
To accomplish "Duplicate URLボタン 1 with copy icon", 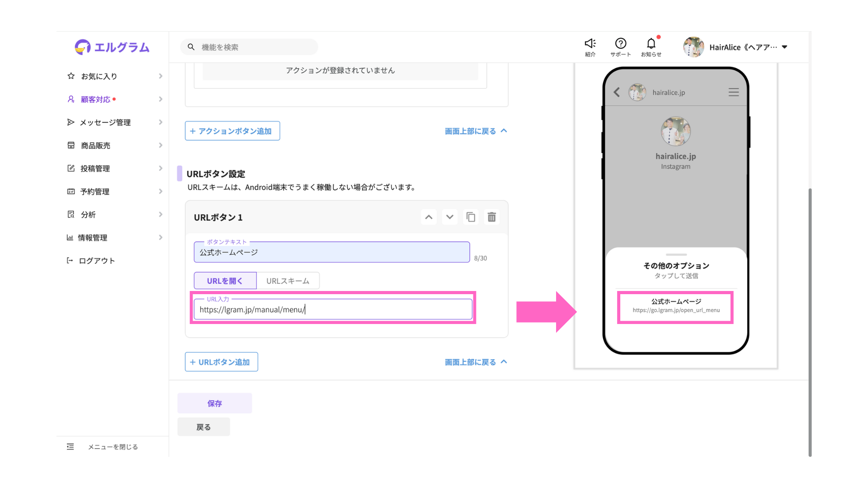I will tap(471, 217).
